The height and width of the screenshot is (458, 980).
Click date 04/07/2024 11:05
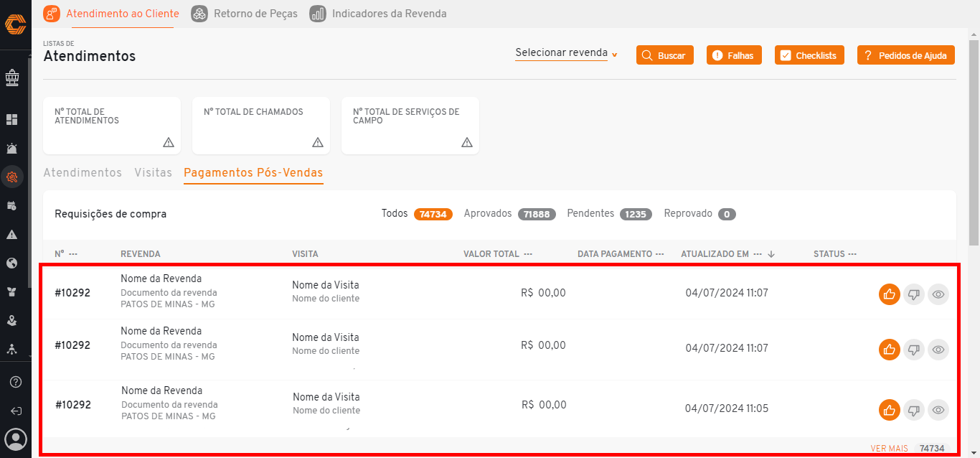tap(727, 408)
